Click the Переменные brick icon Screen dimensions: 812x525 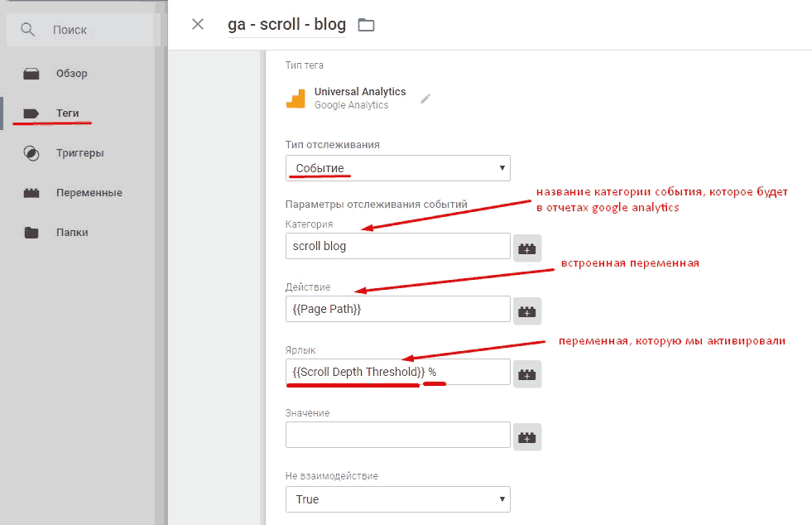pos(31,193)
